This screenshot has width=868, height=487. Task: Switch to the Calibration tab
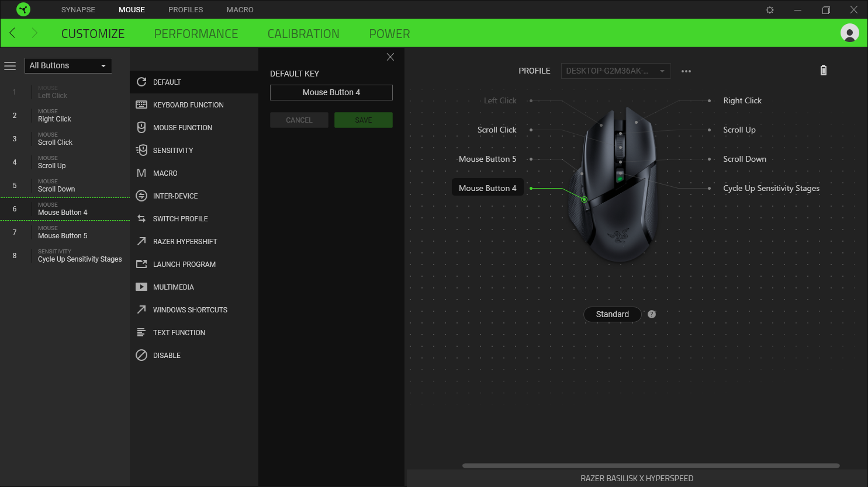pos(303,33)
